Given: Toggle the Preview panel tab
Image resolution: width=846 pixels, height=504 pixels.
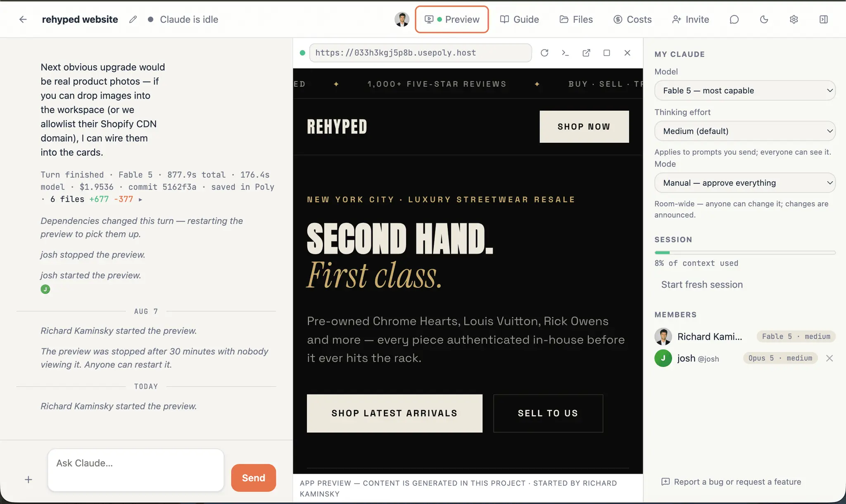Looking at the screenshot, I should pos(452,19).
